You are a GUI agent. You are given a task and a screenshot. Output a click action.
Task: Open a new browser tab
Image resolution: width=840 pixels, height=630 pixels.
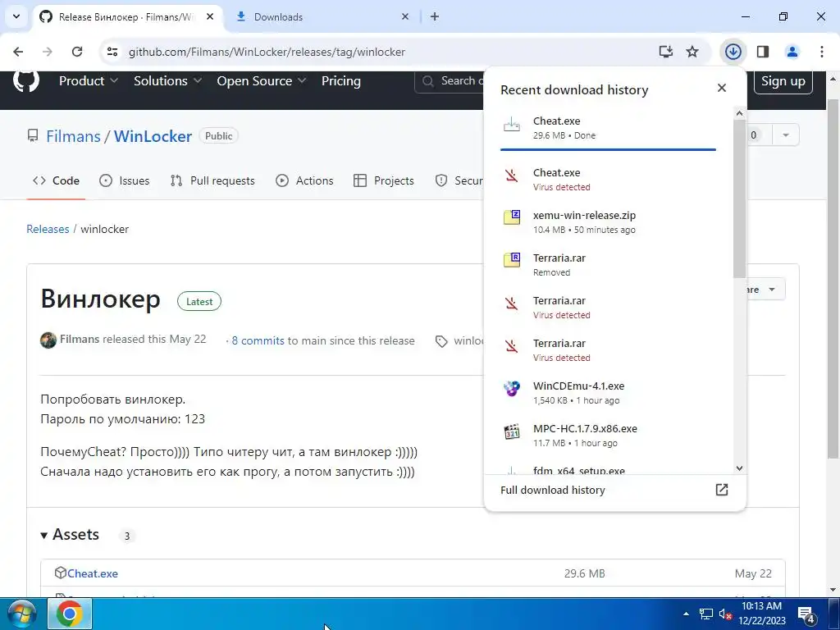pos(435,16)
